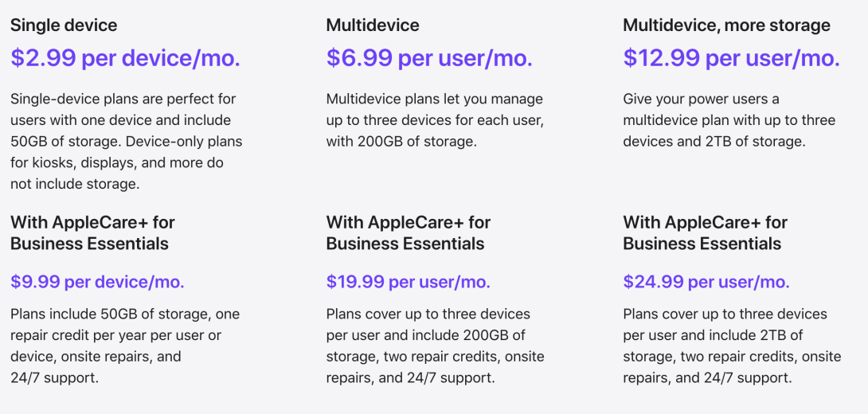Click the Multidevice plan heading

(x=373, y=25)
